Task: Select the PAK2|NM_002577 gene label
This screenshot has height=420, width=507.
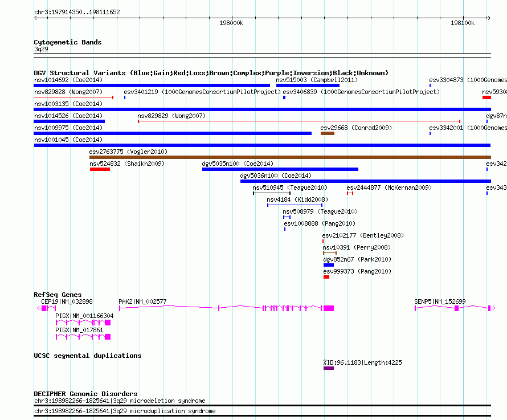Action: coord(142,301)
